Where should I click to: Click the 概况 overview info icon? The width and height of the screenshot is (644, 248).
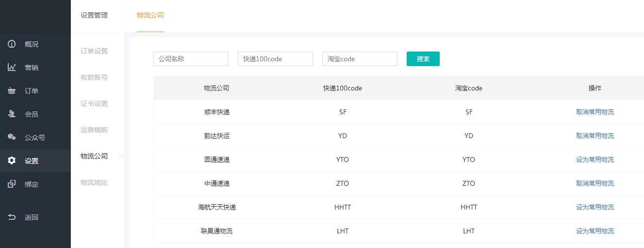[x=12, y=44]
